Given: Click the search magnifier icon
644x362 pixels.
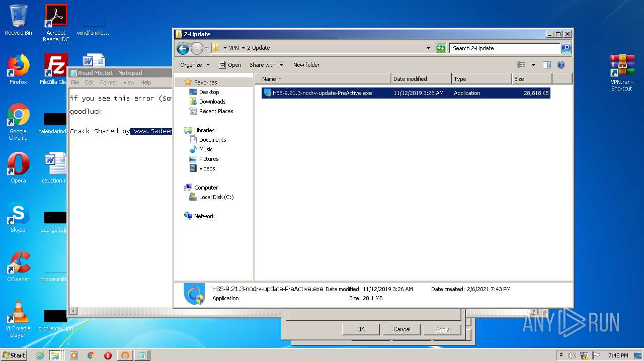Looking at the screenshot, I should [x=566, y=48].
